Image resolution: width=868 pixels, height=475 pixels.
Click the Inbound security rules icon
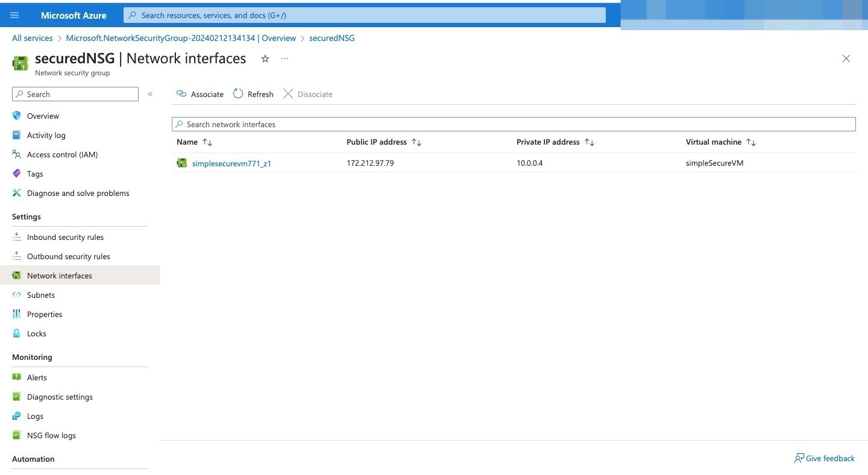16,237
